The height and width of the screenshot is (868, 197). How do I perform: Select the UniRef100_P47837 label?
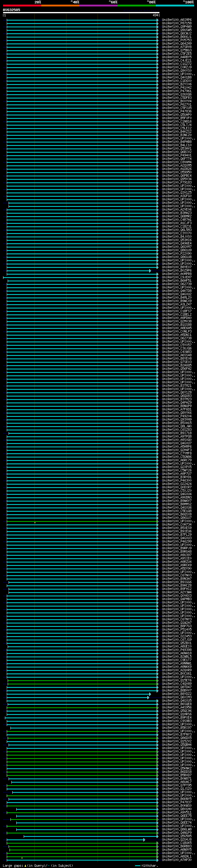(176, 802)
